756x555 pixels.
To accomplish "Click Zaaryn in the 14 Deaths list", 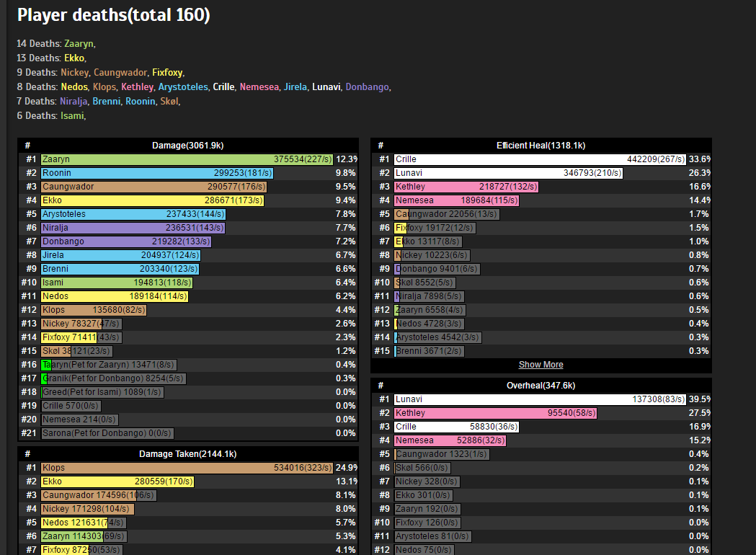I will tap(79, 44).
